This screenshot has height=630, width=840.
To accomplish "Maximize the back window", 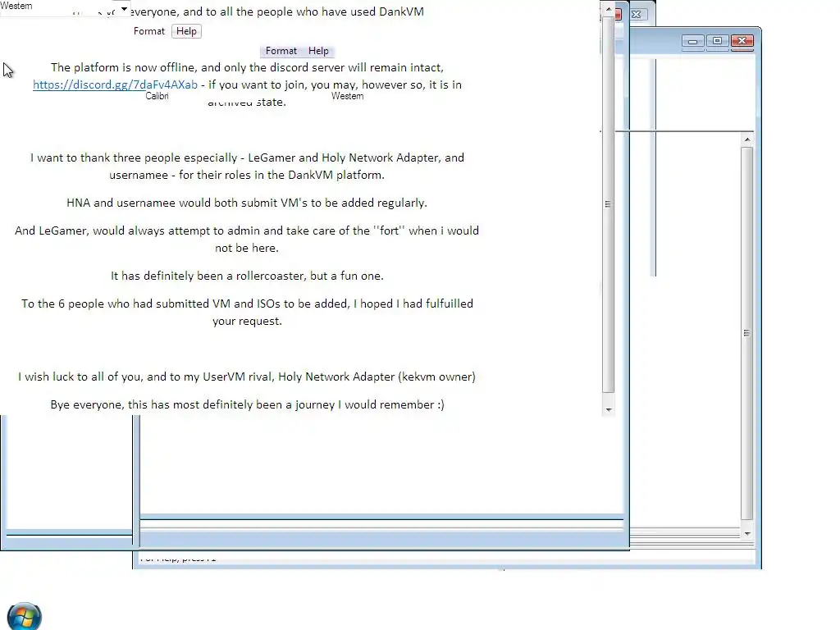I will 717,41.
